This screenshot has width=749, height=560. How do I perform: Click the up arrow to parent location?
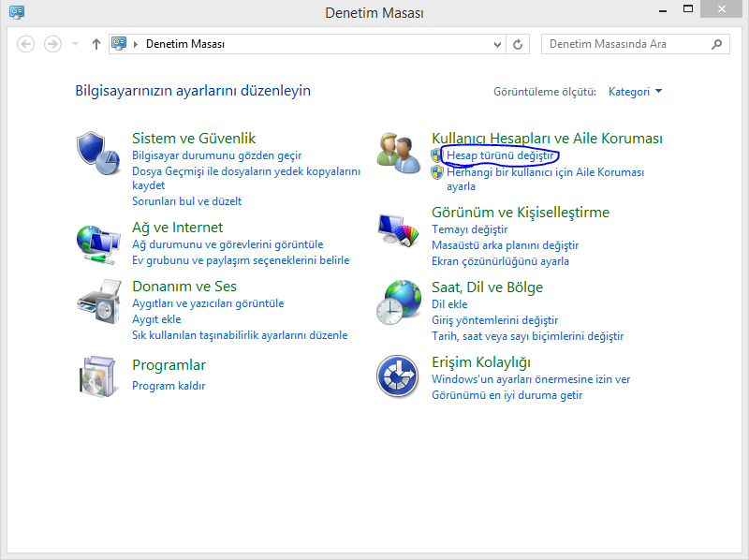click(96, 44)
